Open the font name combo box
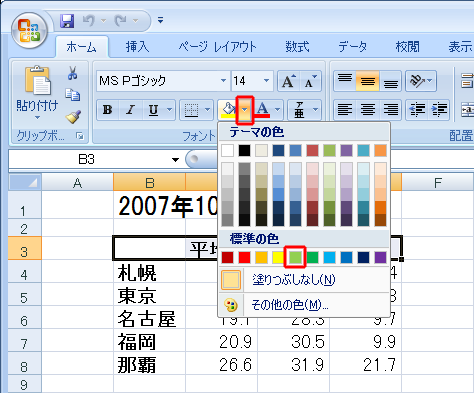The height and width of the screenshot is (393, 474). (163, 81)
